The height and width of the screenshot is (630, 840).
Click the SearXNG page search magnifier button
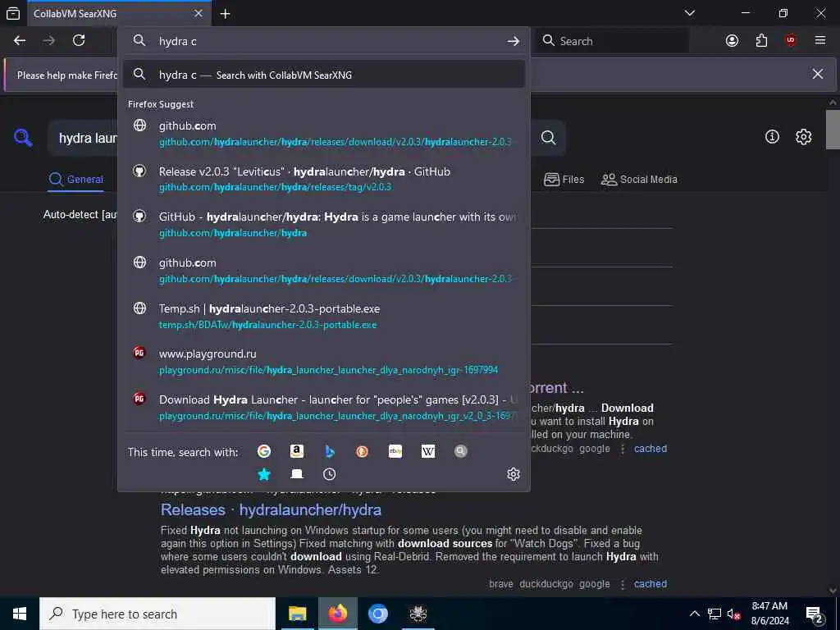pos(548,138)
